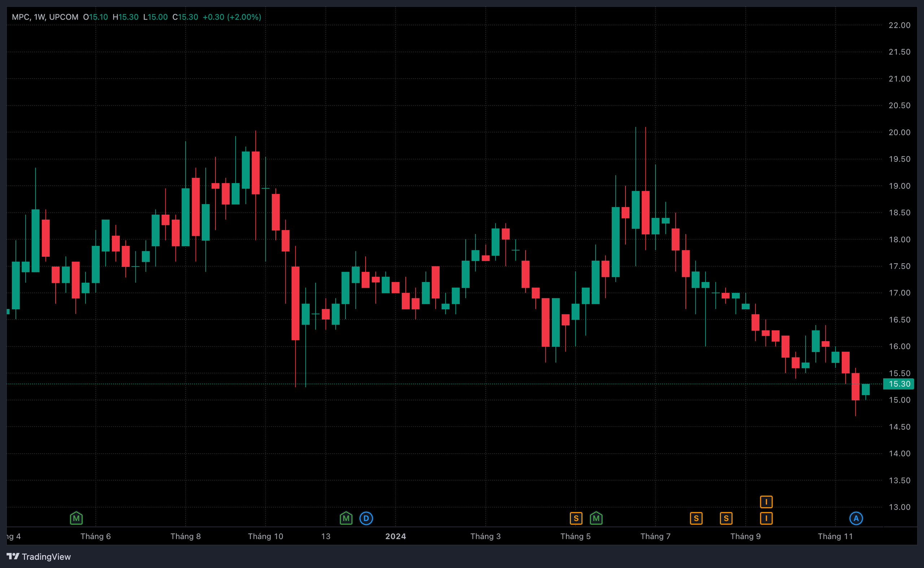Click the green M marker right of Tháng 5's S marker
924x568 pixels.
596,519
